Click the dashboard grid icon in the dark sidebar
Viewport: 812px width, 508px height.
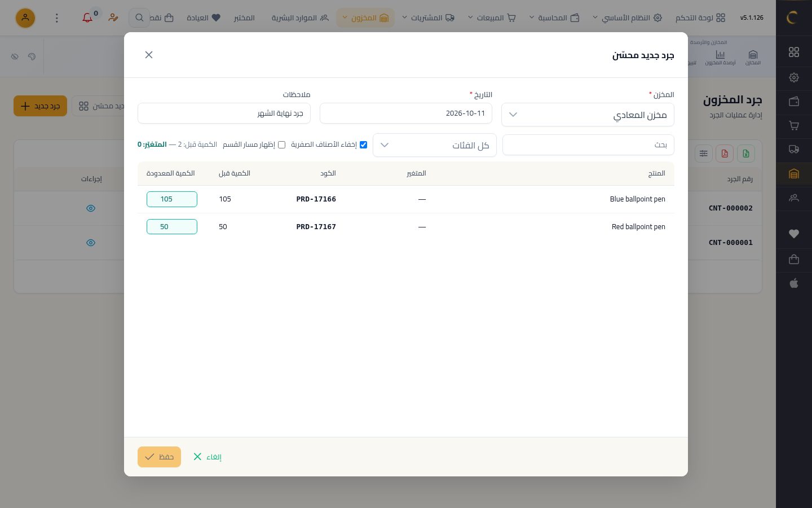click(x=794, y=52)
